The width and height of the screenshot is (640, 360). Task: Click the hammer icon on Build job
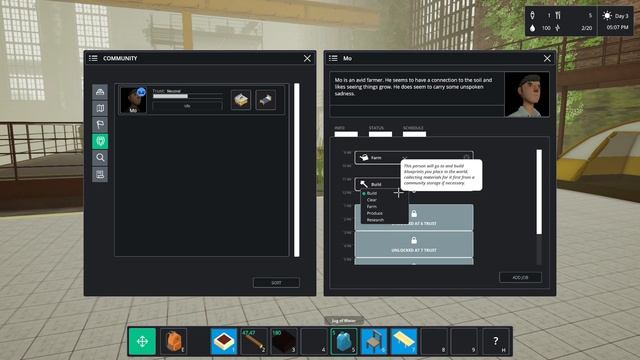(x=364, y=184)
